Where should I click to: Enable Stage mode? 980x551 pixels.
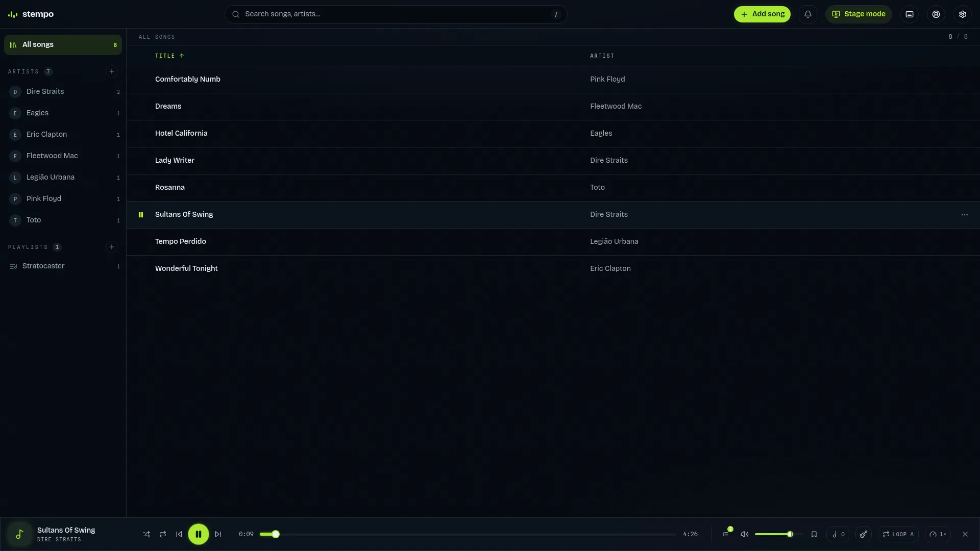[x=859, y=14]
